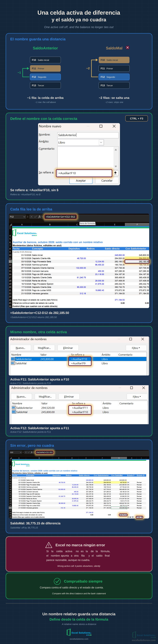Maximize the Nombre nuevo dialog
This screenshot has width=158, height=644.
pos(101,126)
